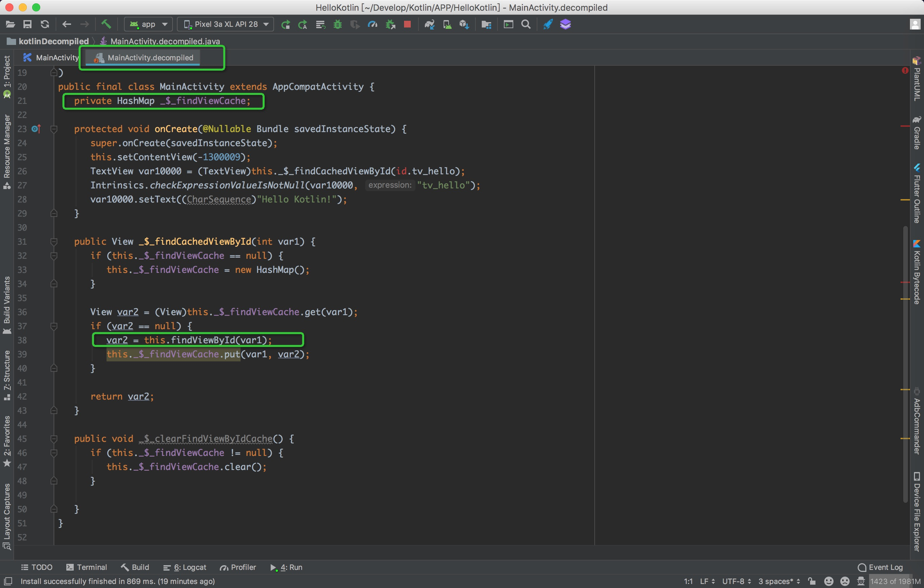Viewport: 924px width, 588px height.
Task: Open the Device File Explorer panel
Action: tap(917, 512)
